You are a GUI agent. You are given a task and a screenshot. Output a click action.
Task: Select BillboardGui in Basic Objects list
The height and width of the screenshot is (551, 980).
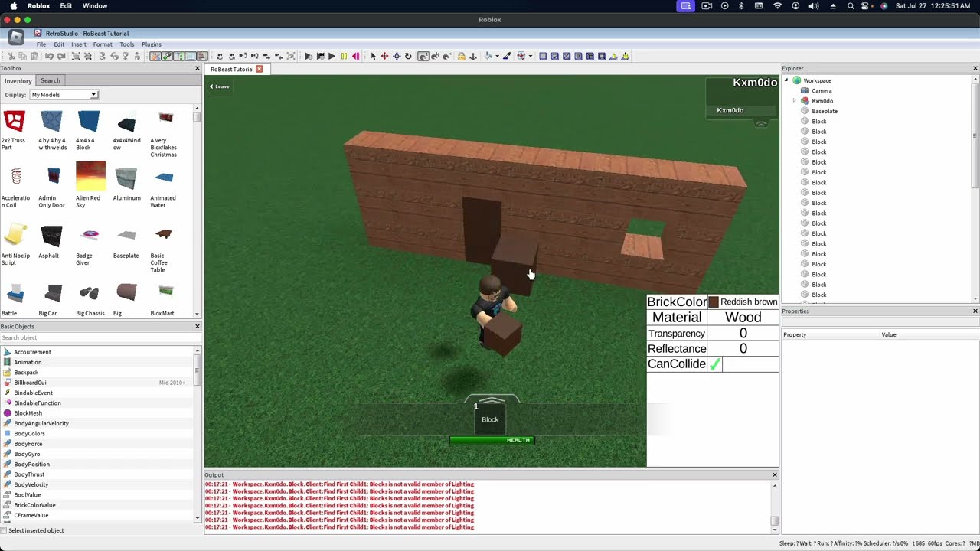coord(30,383)
